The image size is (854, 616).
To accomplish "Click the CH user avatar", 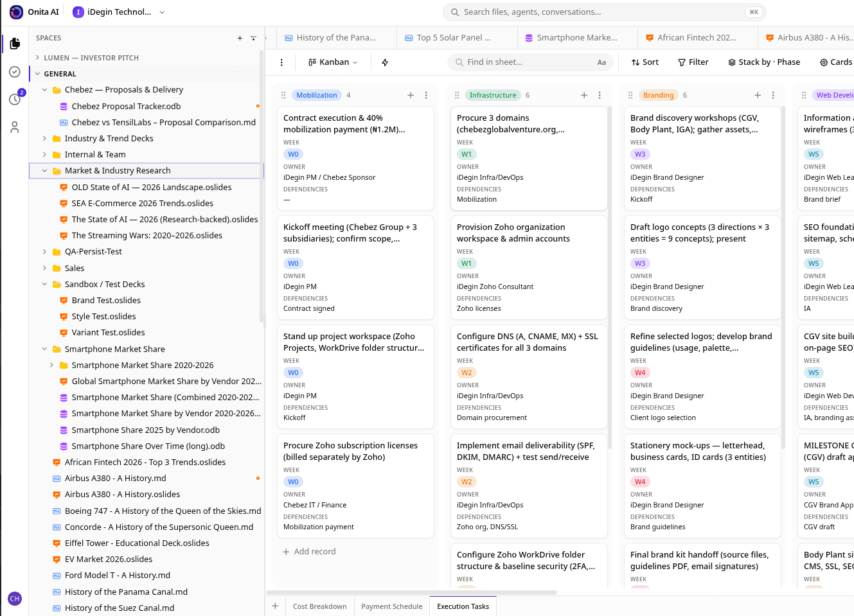I will point(15,599).
